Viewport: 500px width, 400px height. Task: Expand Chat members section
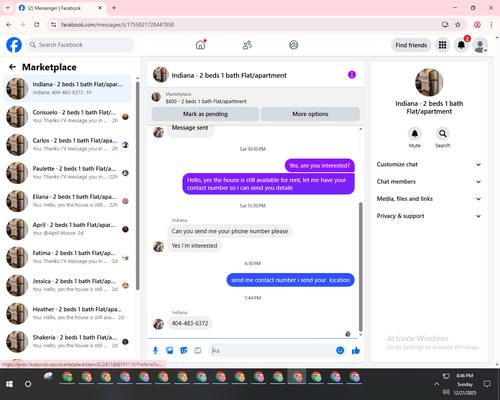coord(429,182)
